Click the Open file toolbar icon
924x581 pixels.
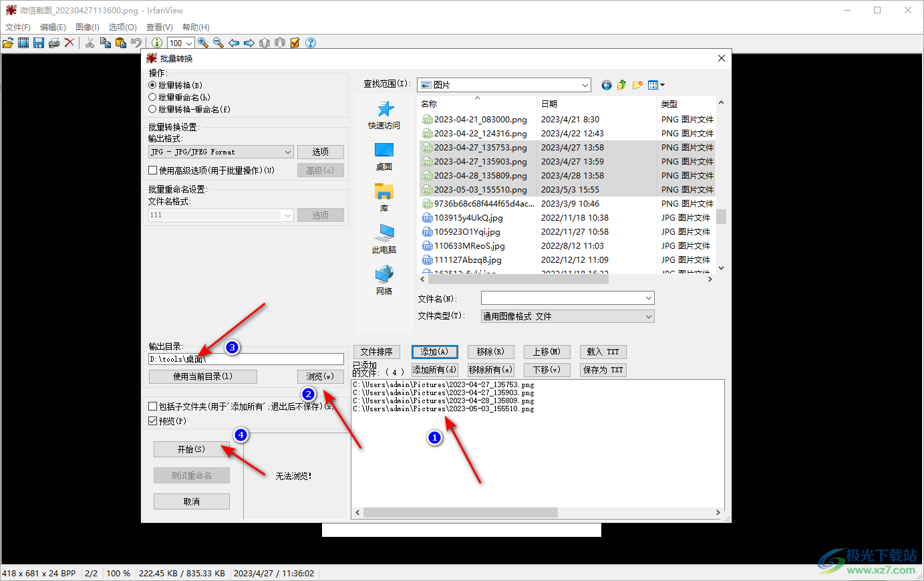8,43
